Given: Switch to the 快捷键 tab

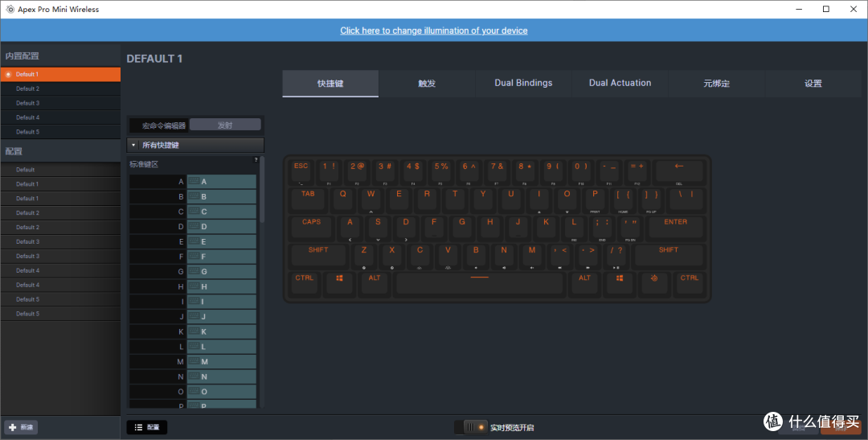Looking at the screenshot, I should pyautogui.click(x=330, y=84).
